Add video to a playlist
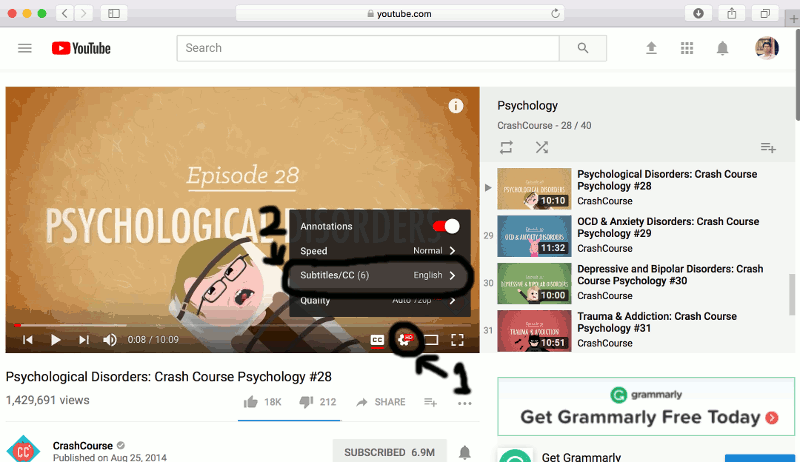 click(x=431, y=402)
